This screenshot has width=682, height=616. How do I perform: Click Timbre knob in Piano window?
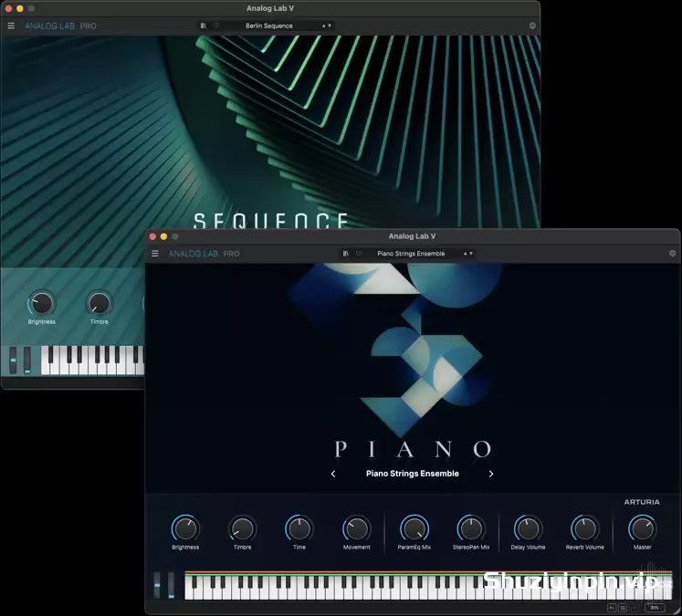click(242, 529)
